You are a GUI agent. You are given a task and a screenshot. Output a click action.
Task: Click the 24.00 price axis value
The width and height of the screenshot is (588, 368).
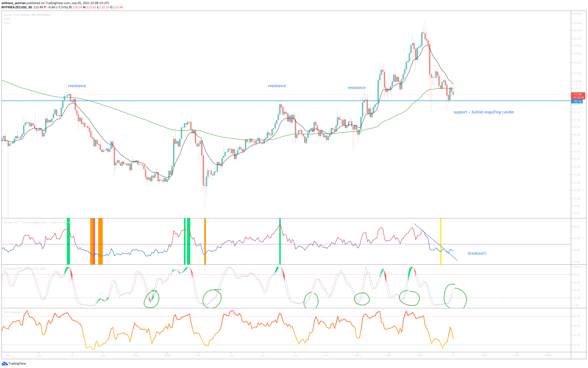(x=576, y=190)
